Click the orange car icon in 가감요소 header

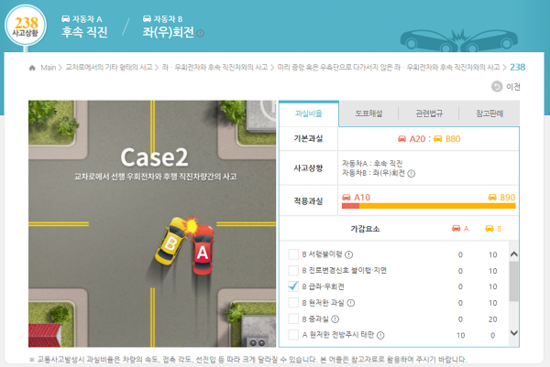click(x=489, y=229)
